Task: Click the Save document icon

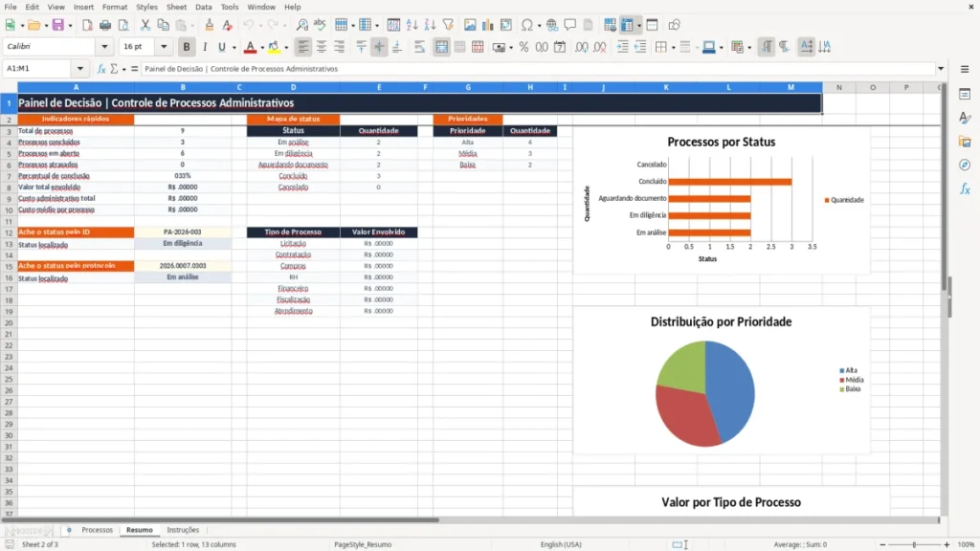Action: (58, 25)
